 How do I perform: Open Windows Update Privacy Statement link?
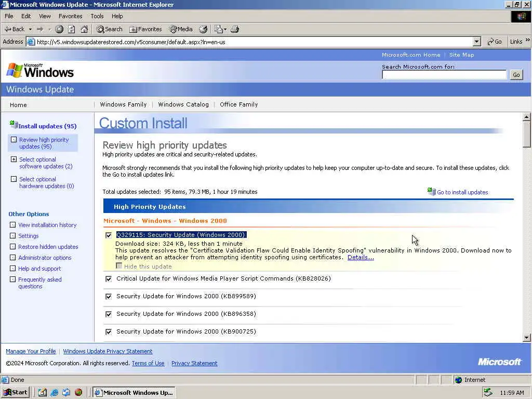tap(108, 351)
